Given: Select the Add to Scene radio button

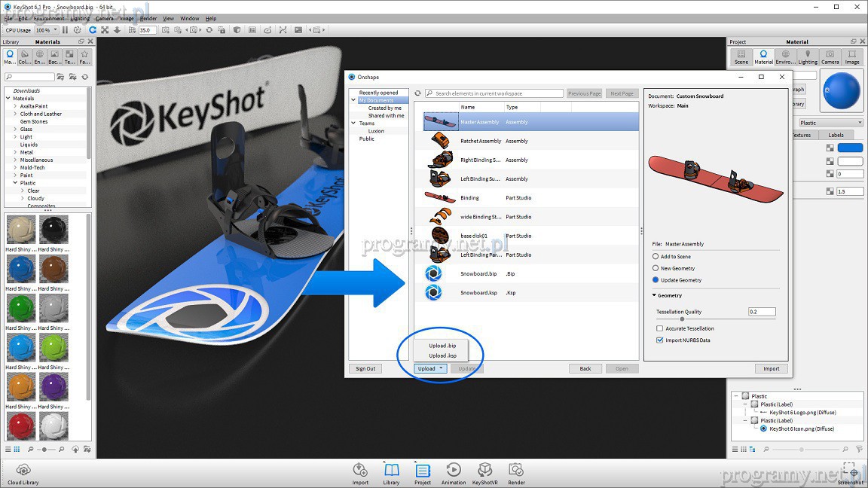Looking at the screenshot, I should pos(656,257).
